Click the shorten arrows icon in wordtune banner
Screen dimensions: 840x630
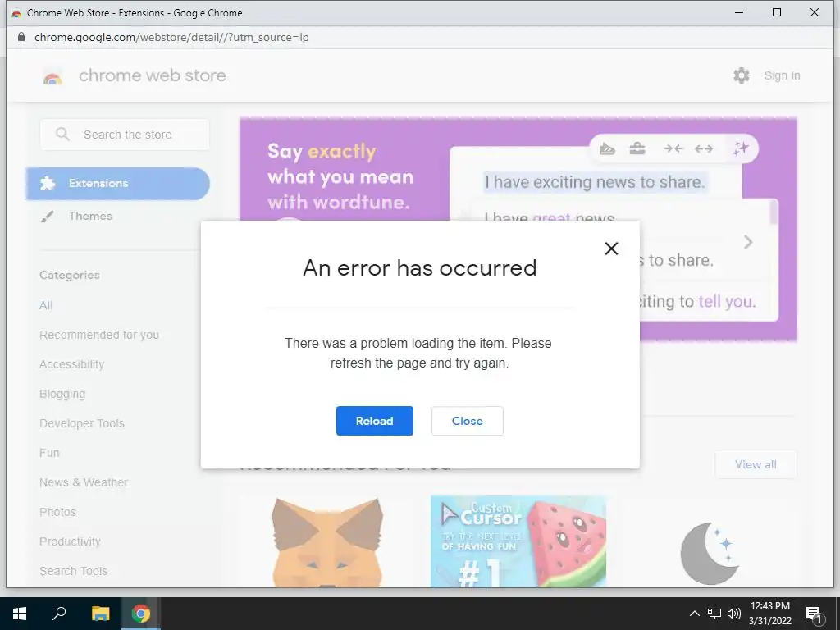click(x=673, y=149)
